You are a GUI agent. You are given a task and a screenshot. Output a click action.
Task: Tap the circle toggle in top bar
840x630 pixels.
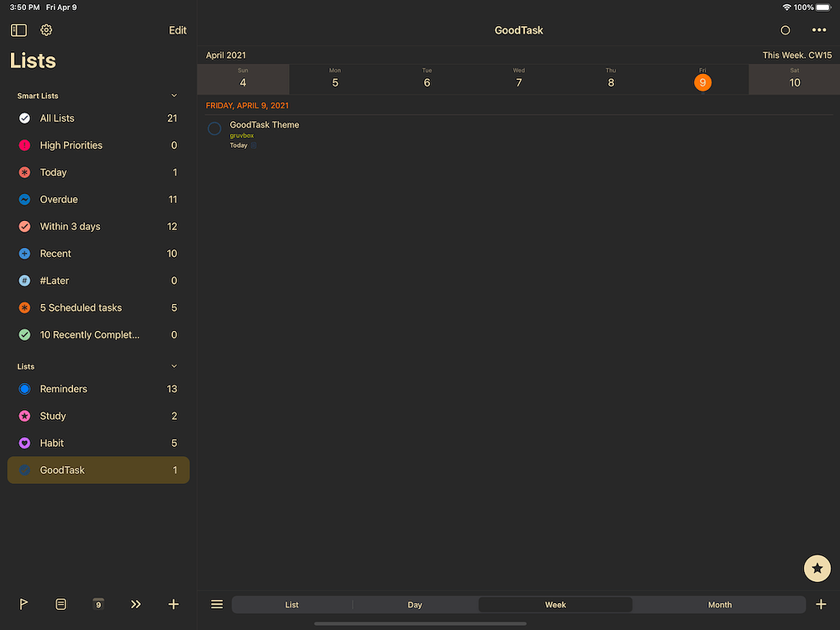785,30
